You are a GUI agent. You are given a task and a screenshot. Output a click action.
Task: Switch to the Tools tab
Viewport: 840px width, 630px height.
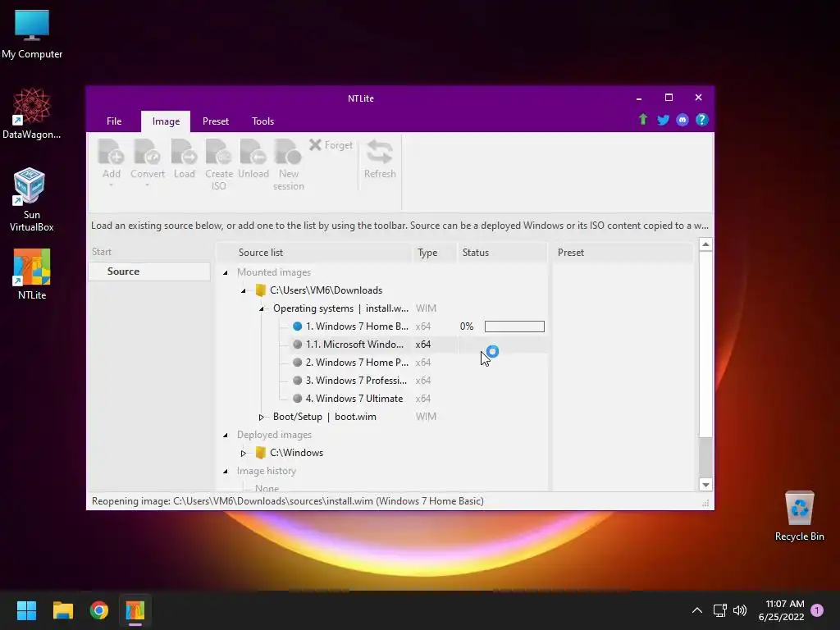click(x=262, y=121)
